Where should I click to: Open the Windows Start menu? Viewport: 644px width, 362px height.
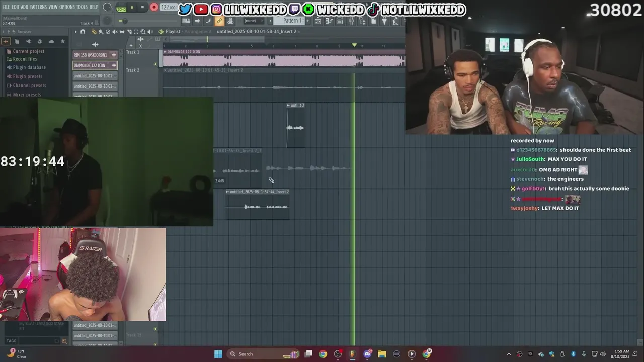(218, 354)
